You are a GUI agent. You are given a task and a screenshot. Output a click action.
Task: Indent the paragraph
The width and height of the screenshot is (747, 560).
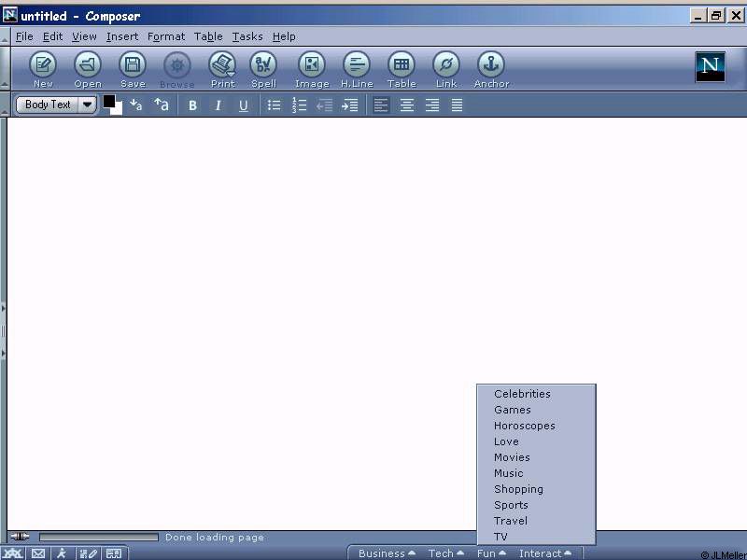349,105
